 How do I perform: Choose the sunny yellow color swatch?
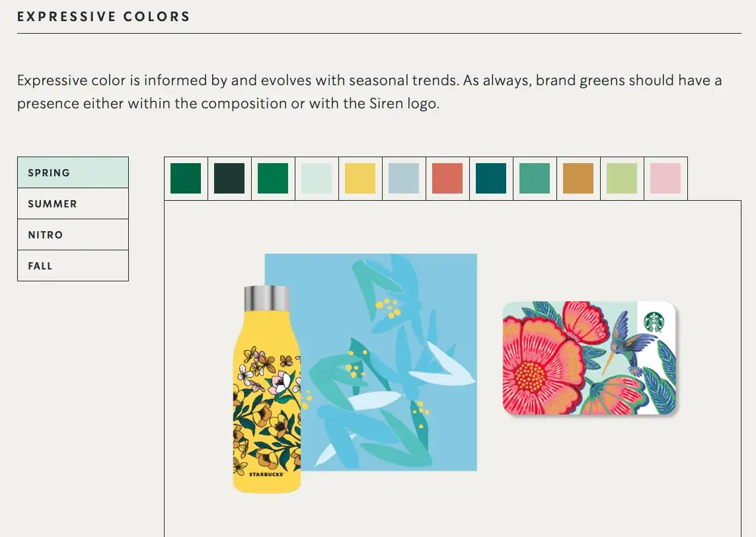coord(360,178)
